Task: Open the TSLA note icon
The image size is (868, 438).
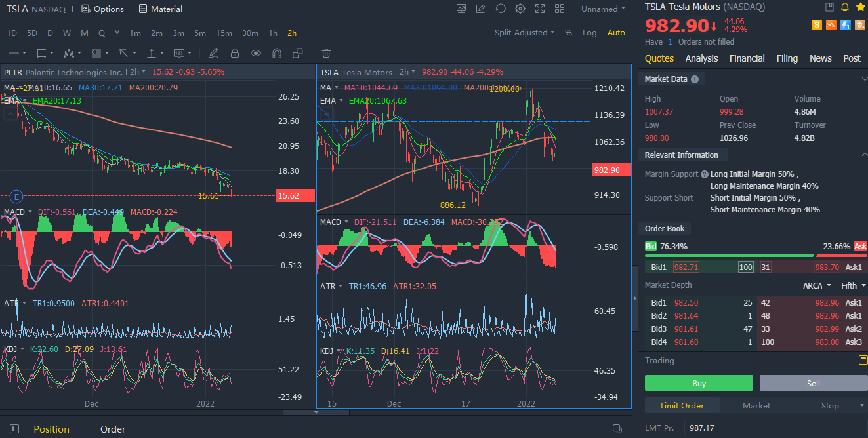Action: pos(830,7)
